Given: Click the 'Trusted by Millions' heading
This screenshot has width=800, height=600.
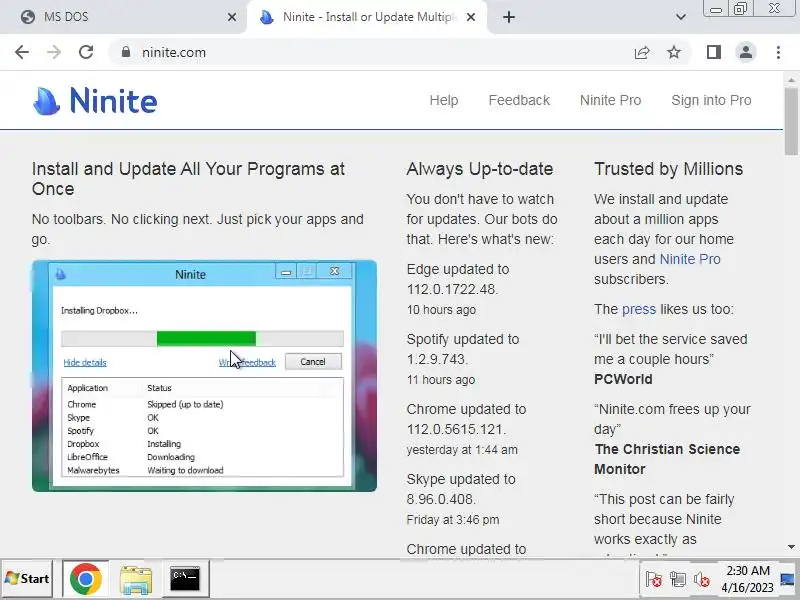Looking at the screenshot, I should click(x=668, y=169).
